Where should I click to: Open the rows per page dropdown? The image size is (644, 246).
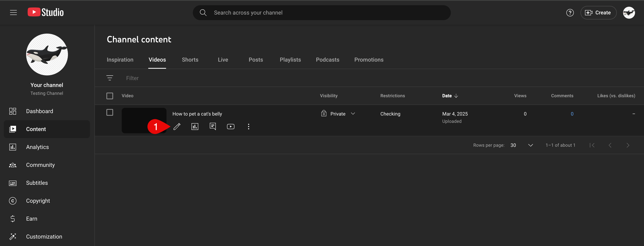coord(522,145)
